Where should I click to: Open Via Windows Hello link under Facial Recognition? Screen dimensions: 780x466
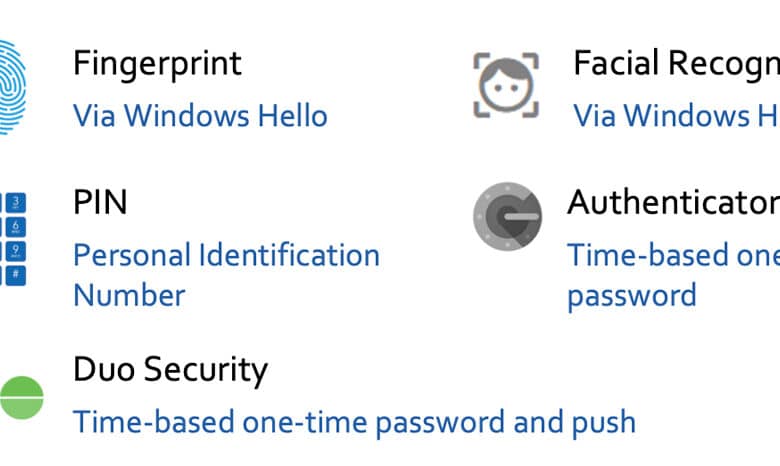tap(677, 116)
